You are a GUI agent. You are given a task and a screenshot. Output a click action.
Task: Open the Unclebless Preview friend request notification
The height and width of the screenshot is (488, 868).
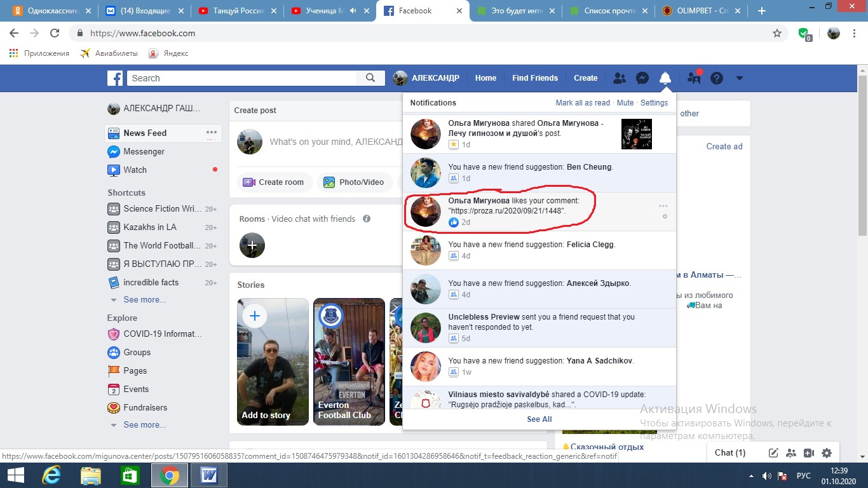click(x=539, y=328)
